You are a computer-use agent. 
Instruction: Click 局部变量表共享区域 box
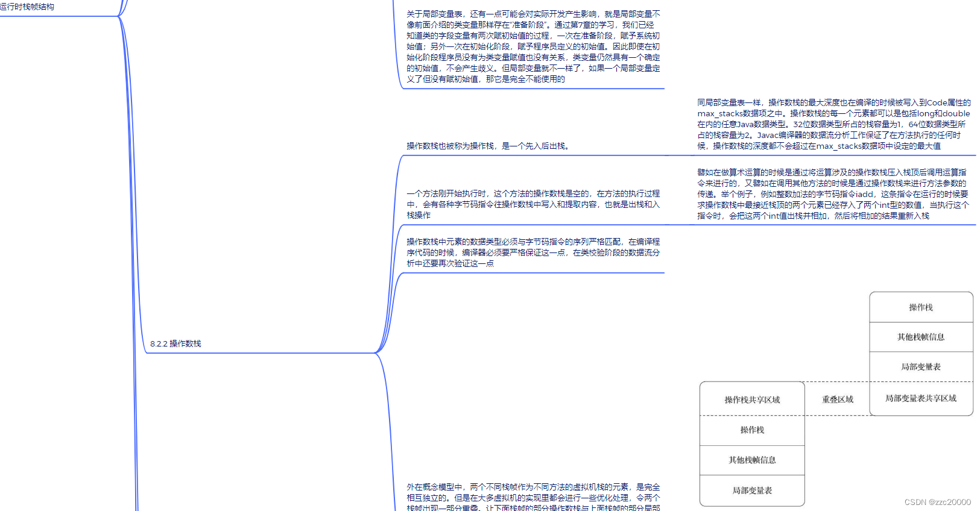921,398
